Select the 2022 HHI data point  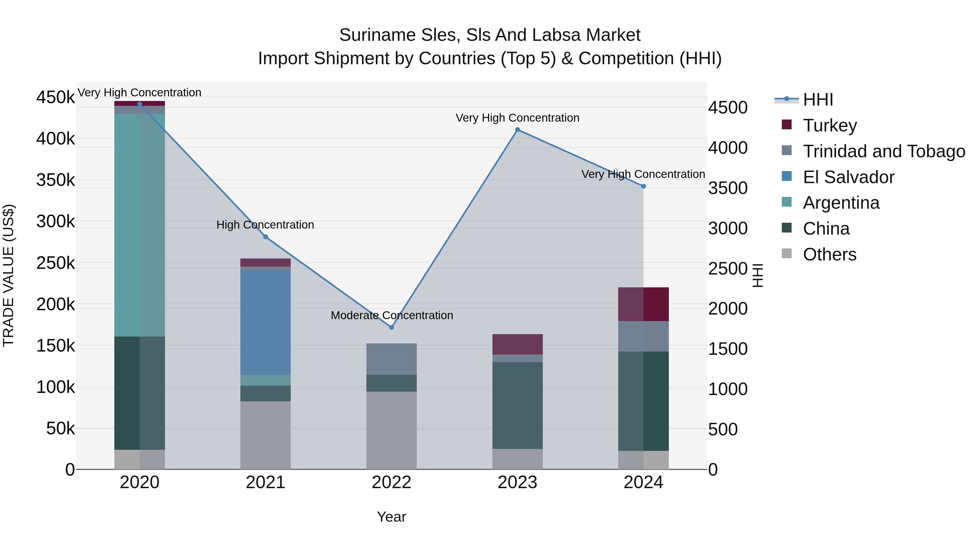coord(391,327)
